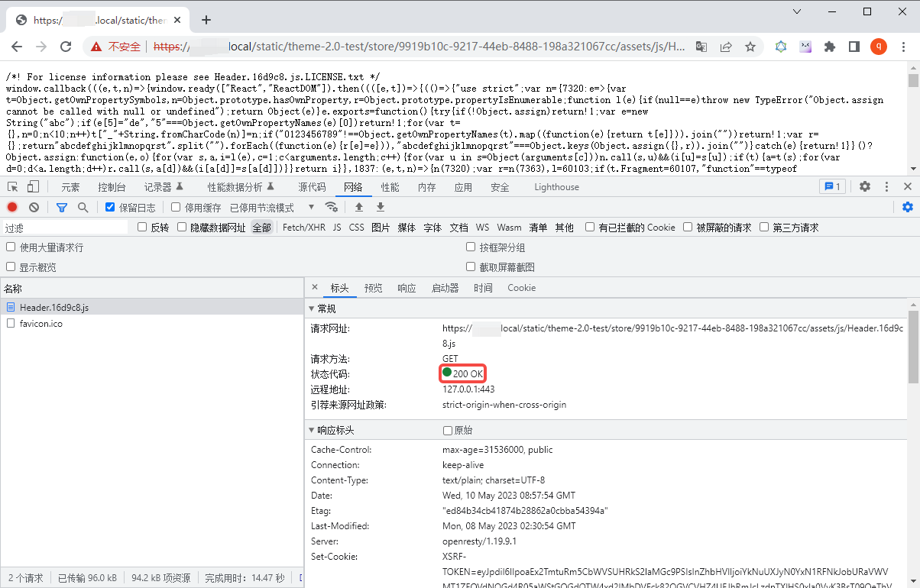Image resolution: width=920 pixels, height=588 pixels.
Task: Select the 全部 filter type button
Action: tap(262, 227)
